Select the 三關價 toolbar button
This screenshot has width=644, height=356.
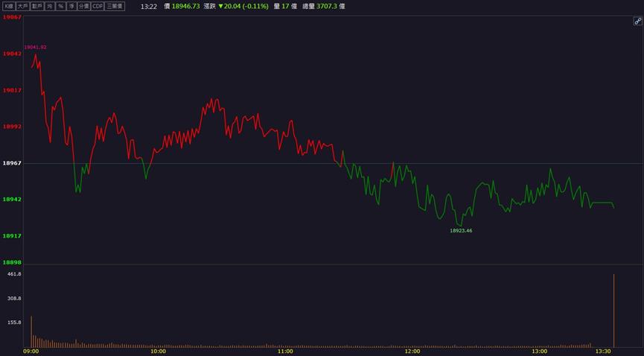[x=115, y=6]
